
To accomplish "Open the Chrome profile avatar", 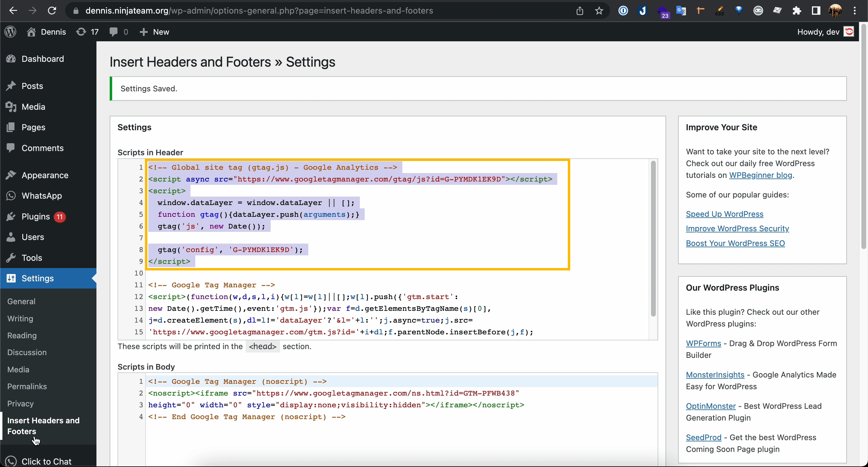I will tap(835, 11).
